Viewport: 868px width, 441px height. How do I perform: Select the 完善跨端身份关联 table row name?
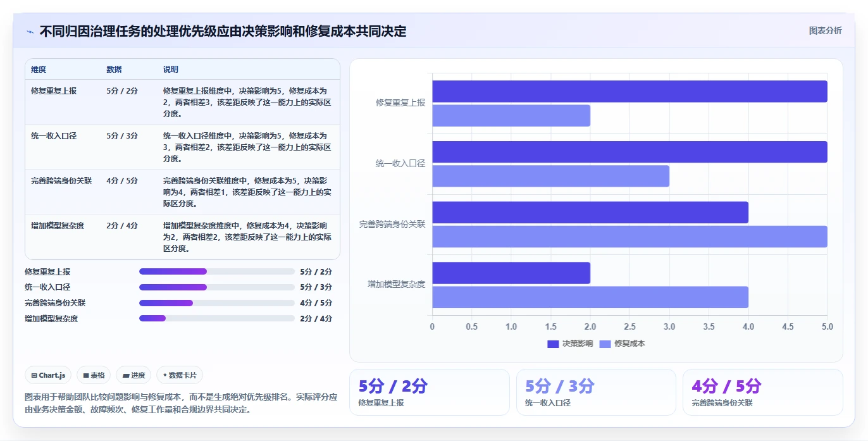[61, 180]
